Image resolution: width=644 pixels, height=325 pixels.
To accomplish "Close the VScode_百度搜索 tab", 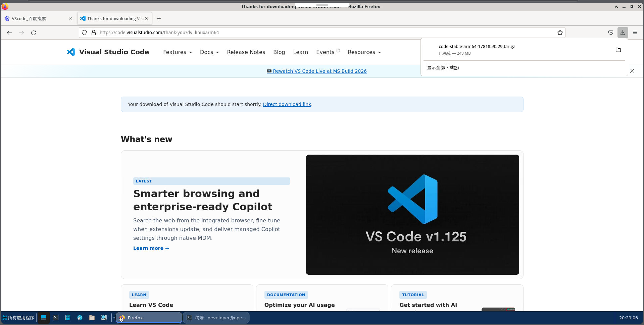I will click(71, 18).
